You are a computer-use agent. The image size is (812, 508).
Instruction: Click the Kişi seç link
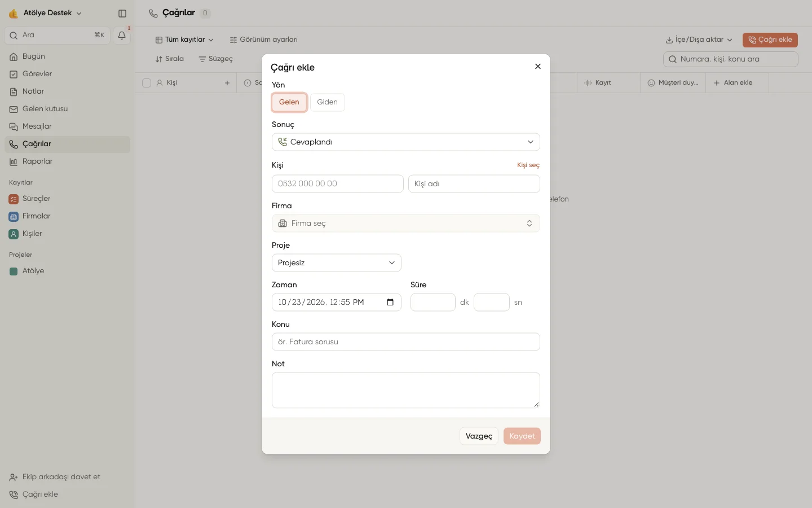tap(528, 165)
